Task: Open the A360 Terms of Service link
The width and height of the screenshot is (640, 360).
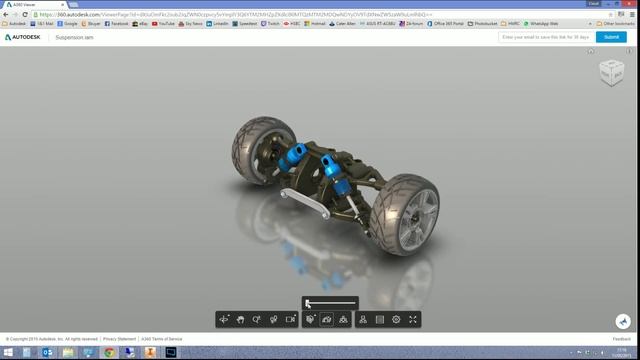Action: (162, 339)
